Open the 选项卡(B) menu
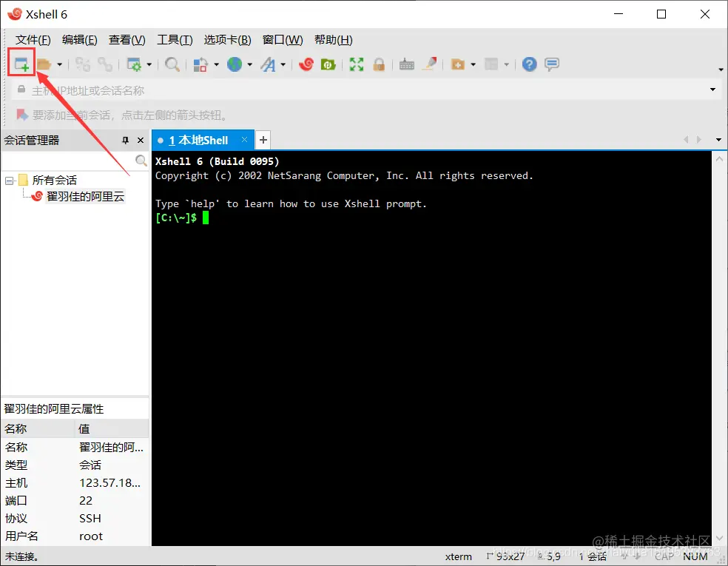The height and width of the screenshot is (566, 728). (x=228, y=40)
